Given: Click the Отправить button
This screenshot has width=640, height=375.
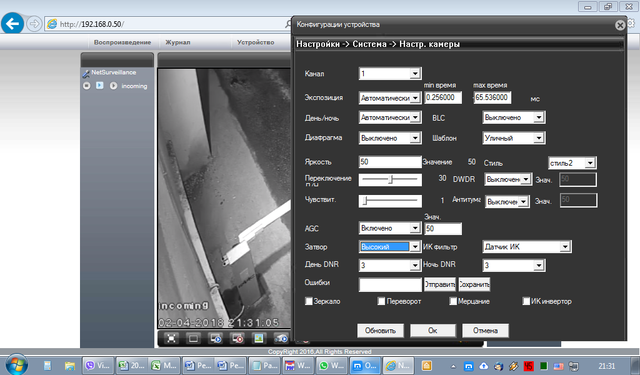Looking at the screenshot, I should [440, 284].
